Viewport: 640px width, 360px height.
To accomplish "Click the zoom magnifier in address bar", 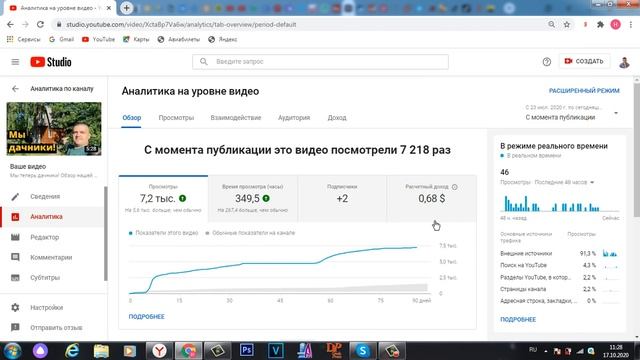I will (551, 24).
